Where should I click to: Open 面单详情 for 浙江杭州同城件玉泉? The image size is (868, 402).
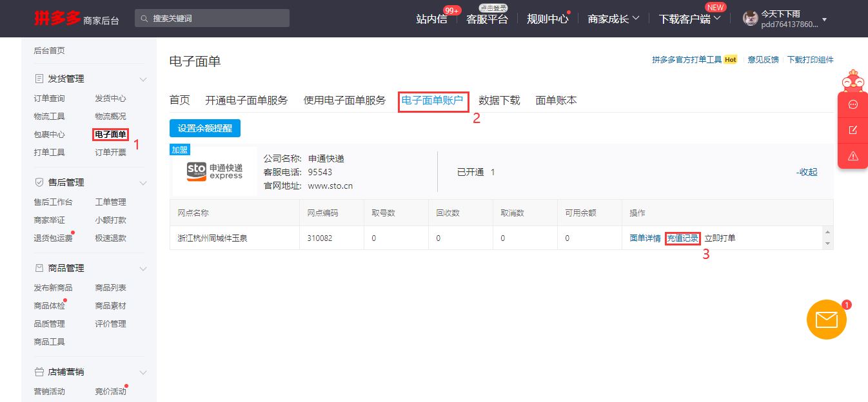coord(645,238)
